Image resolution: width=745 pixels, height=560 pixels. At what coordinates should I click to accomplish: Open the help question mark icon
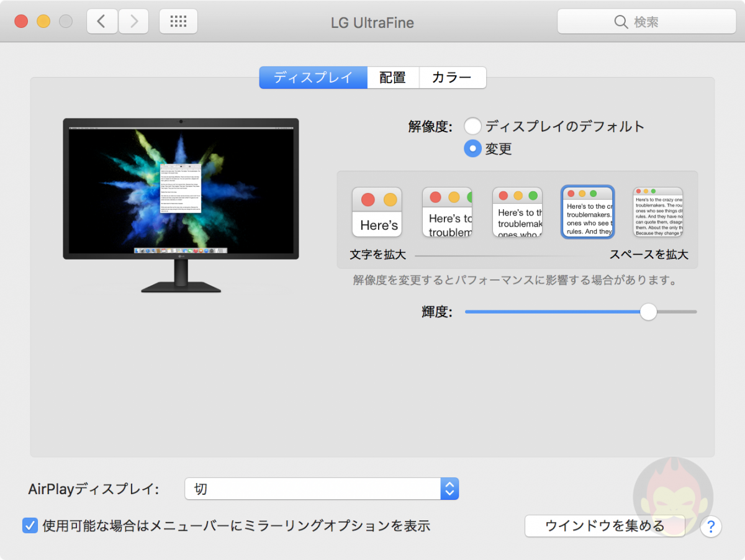711,526
